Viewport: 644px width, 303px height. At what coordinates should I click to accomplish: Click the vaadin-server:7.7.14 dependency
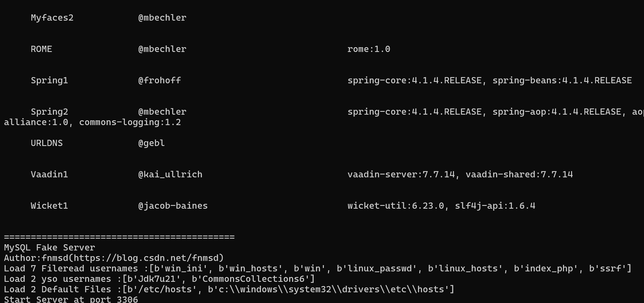401,175
